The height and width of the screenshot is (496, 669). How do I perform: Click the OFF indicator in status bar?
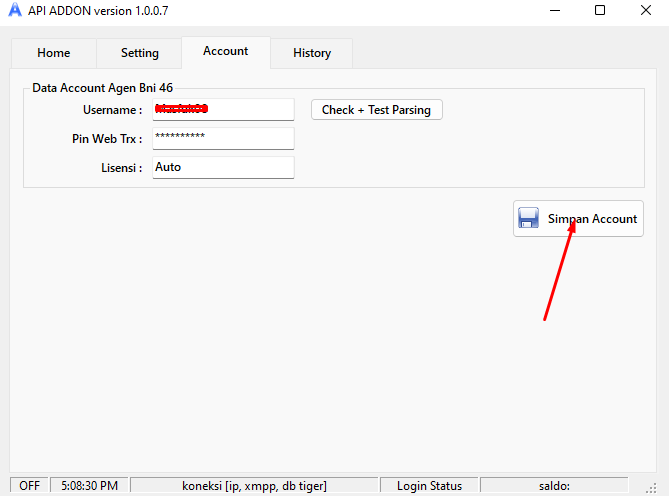(x=30, y=486)
